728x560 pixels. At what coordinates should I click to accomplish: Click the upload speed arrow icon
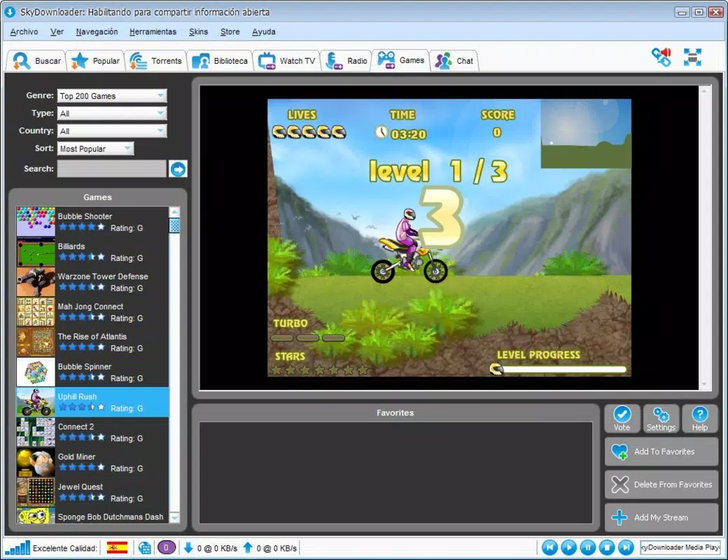click(248, 548)
